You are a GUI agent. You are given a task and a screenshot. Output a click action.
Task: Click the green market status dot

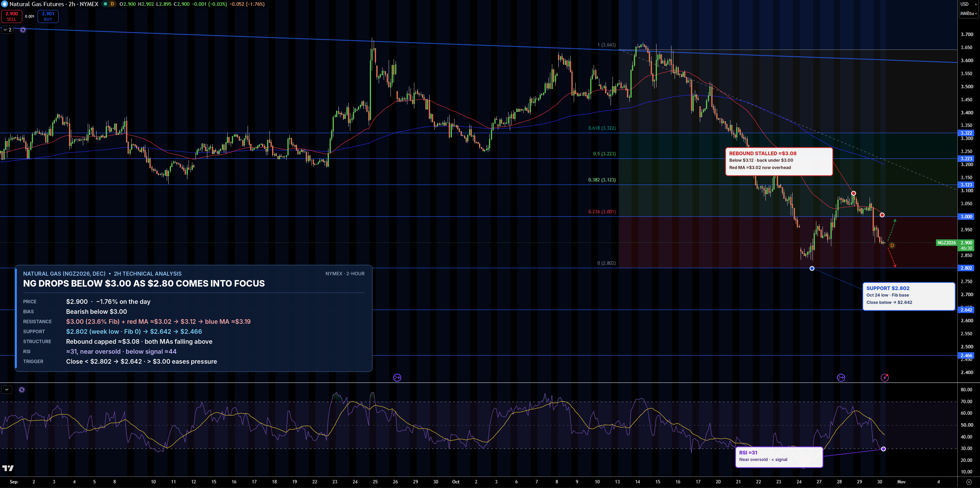point(105,4)
